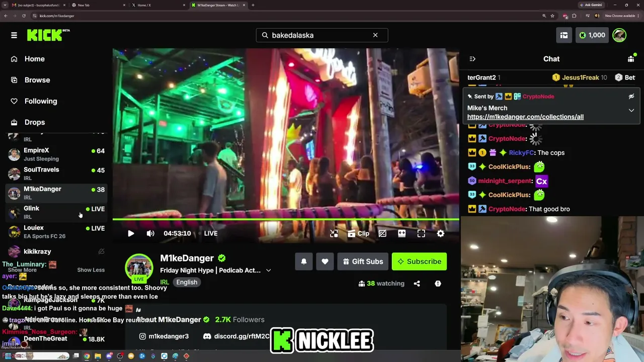Viewport: 644px width, 362px height.
Task: Open OBS from the taskbar
Action: pos(120,356)
